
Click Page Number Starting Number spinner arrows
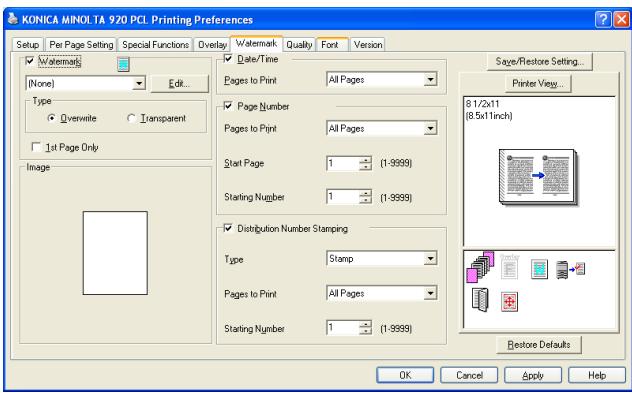(366, 197)
